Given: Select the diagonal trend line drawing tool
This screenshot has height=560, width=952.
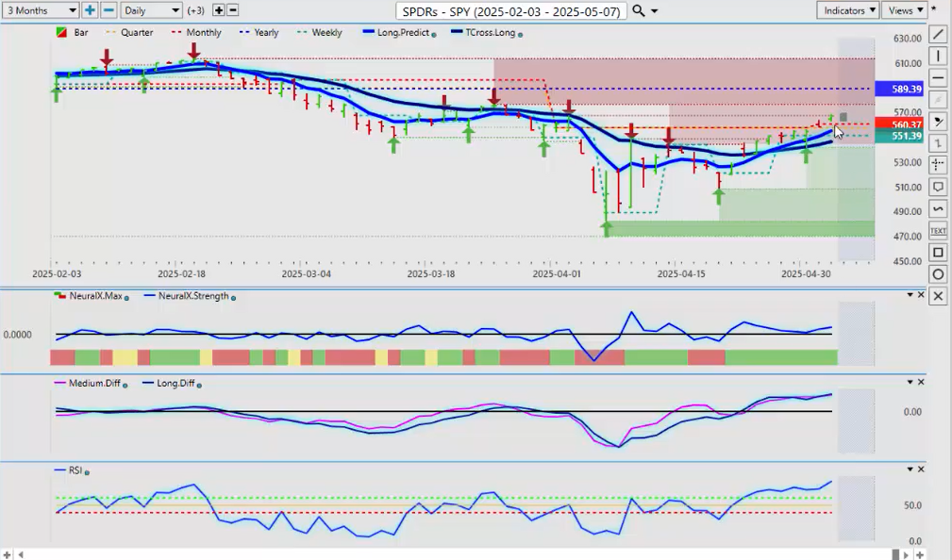Looking at the screenshot, I should click(938, 34).
